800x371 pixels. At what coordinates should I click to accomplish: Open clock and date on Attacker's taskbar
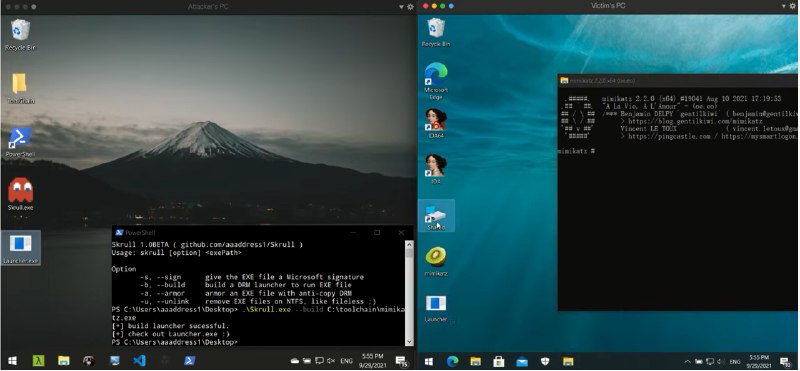pos(372,361)
